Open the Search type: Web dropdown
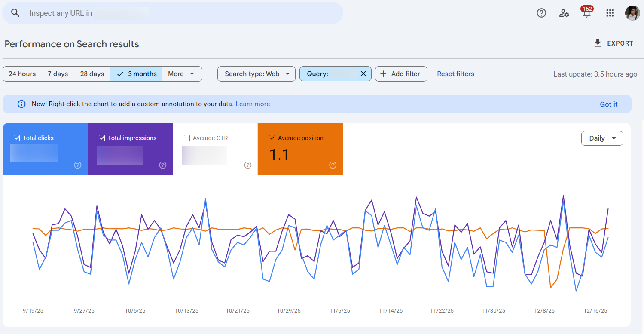Image resolution: width=644 pixels, height=334 pixels. coord(256,74)
